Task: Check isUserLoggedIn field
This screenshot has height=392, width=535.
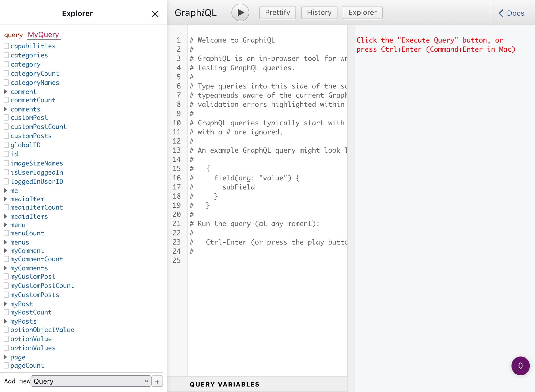Action: pos(7,172)
